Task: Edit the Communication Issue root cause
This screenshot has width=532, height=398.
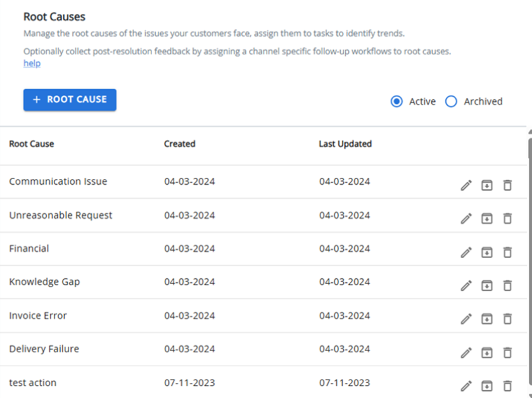Action: 466,185
